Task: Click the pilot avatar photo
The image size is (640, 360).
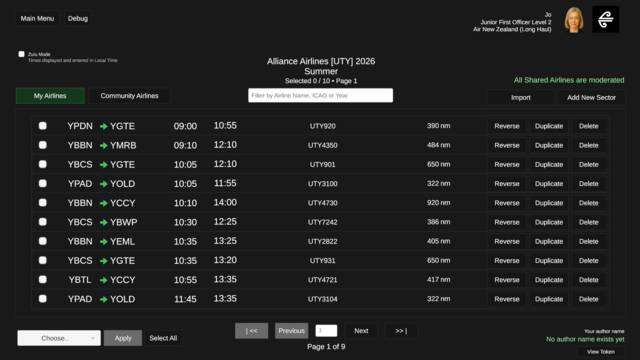Action: click(574, 20)
